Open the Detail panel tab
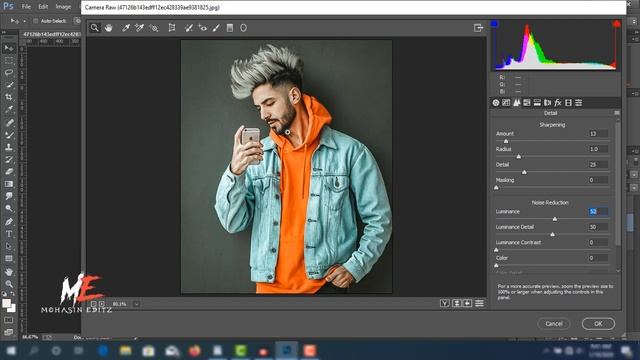Image resolution: width=640 pixels, height=360 pixels. (x=516, y=102)
